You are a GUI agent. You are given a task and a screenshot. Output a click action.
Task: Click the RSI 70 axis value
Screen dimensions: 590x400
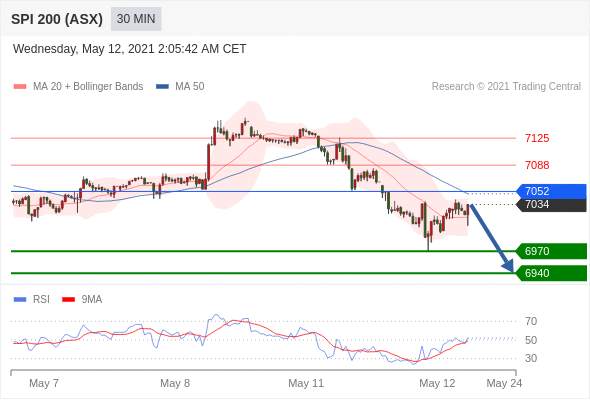[531, 321]
